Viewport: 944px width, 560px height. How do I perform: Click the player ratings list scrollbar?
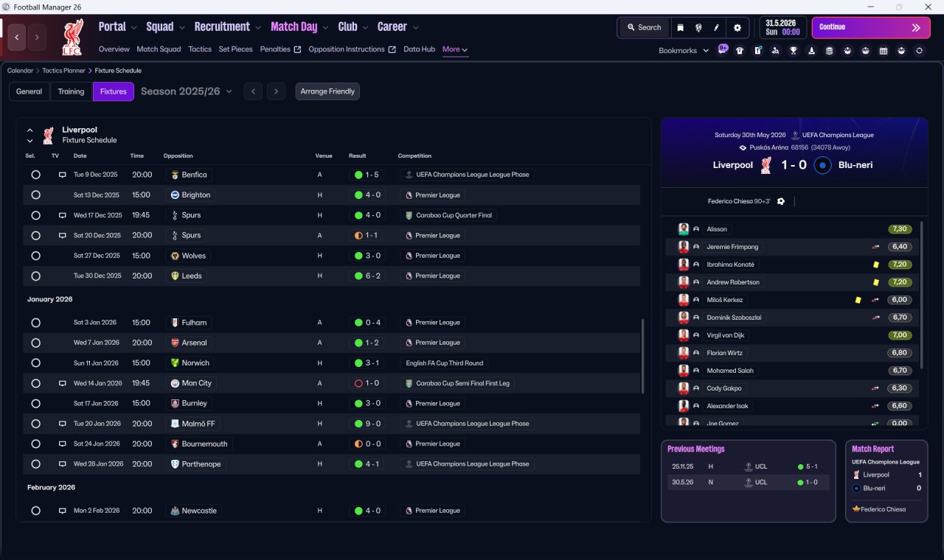(921, 295)
